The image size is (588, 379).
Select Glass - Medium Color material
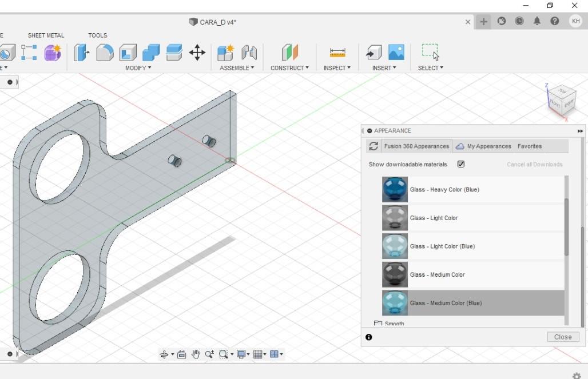(x=473, y=275)
